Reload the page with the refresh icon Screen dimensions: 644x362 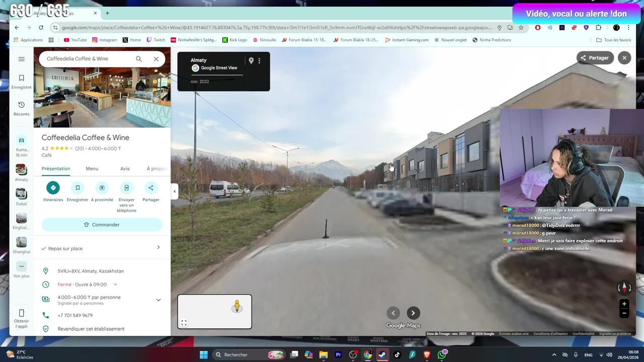click(41, 28)
